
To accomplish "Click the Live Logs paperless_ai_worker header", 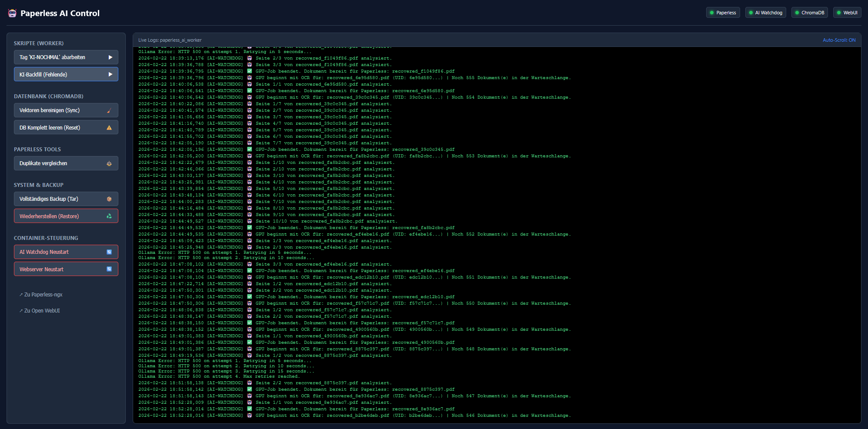I will (x=170, y=40).
